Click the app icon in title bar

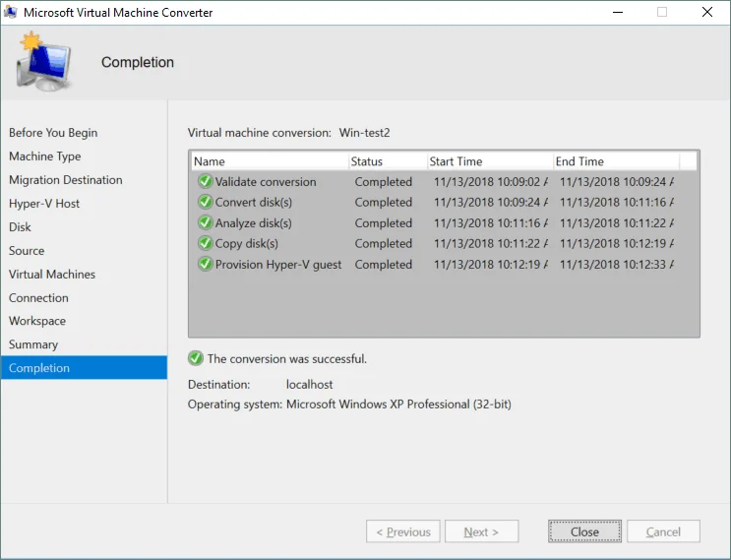[x=10, y=12]
